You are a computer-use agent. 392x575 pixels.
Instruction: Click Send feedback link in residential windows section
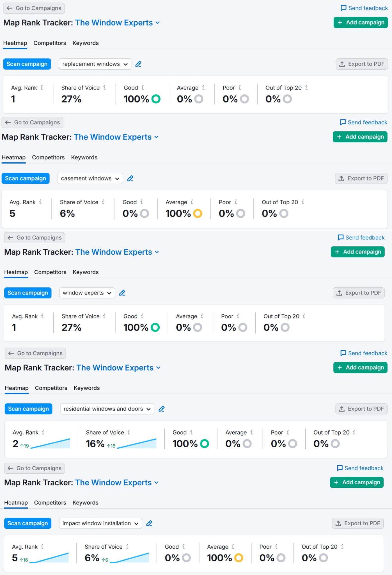[364, 353]
